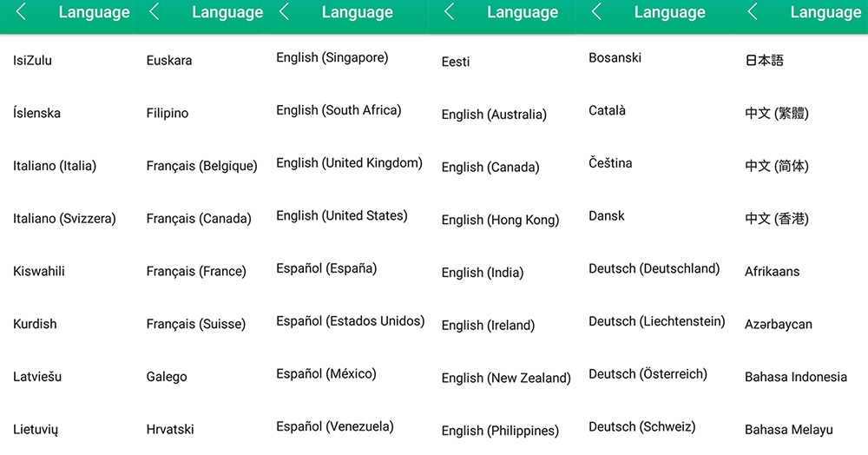
Task: Select Bahasa Indonesia
Action: pos(795,377)
